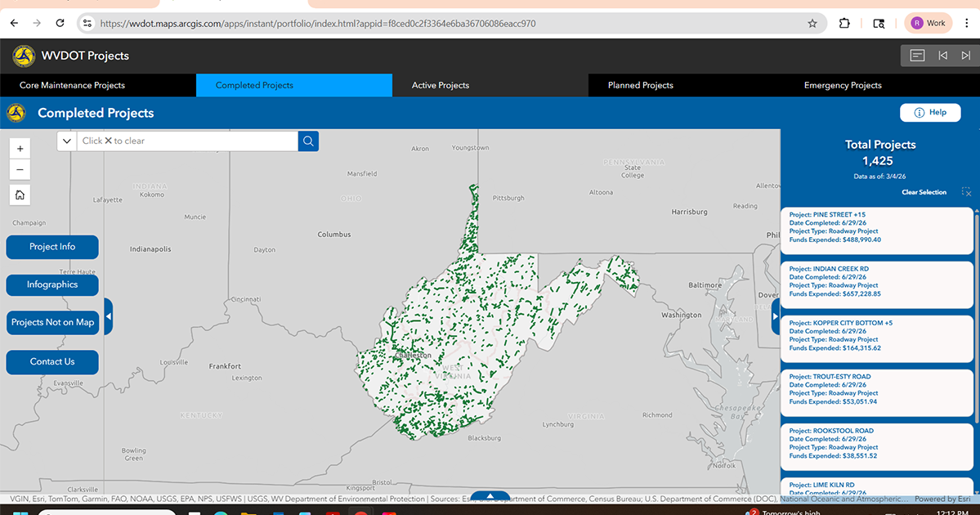
Task: Click the Total Projects 1,425 count
Action: click(878, 161)
